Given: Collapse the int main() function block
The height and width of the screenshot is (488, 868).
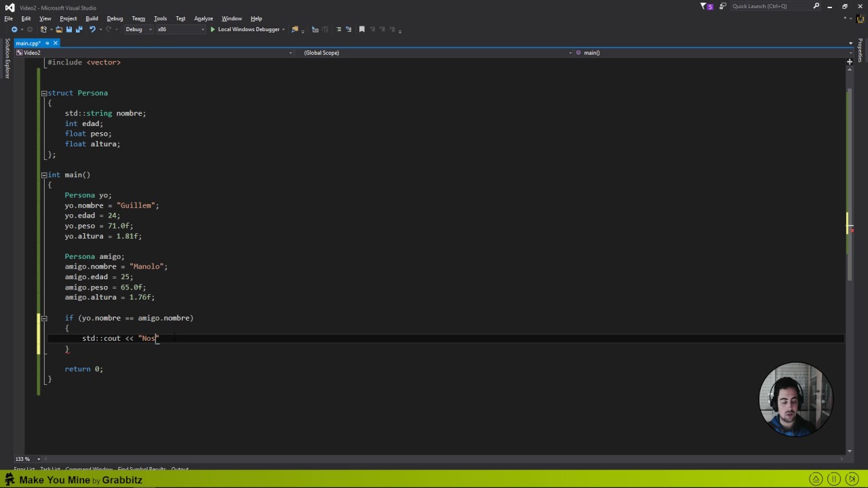Looking at the screenshot, I should [x=44, y=175].
